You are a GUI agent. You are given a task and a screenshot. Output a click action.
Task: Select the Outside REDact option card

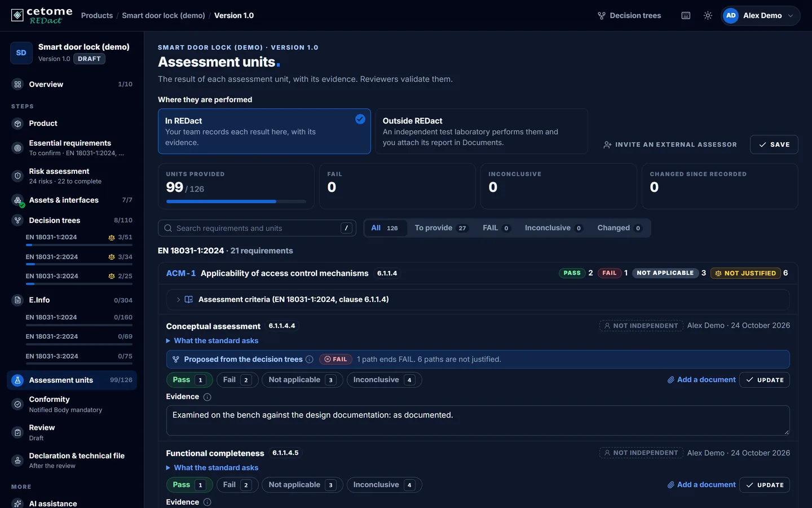tap(482, 132)
